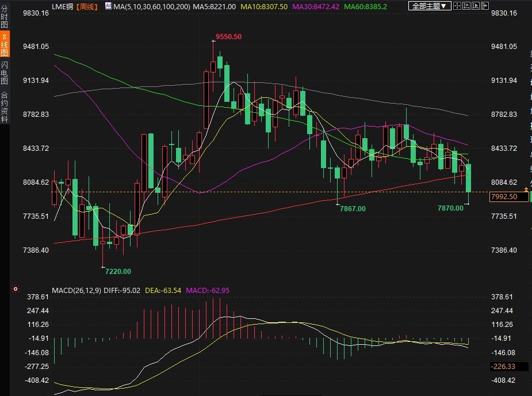Click the 9550.50 high price marker
Screen dimensions: 532x396
coord(228,37)
